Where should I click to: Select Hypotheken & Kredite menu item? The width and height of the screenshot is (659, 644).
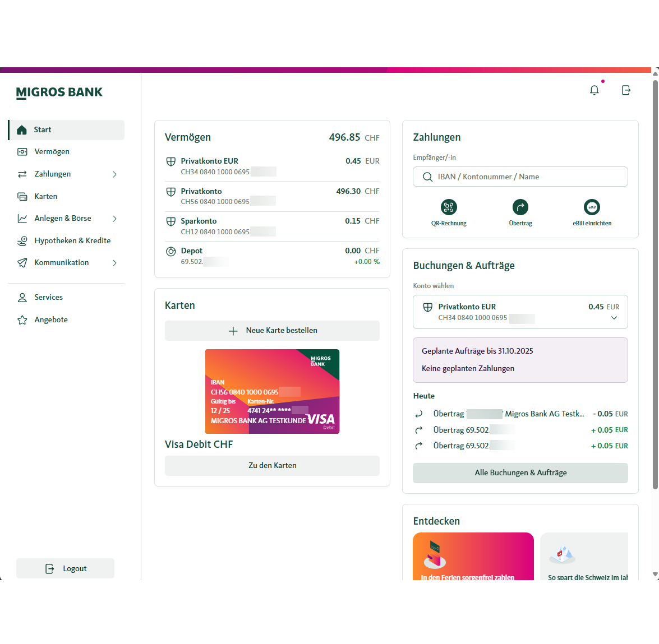(x=72, y=241)
